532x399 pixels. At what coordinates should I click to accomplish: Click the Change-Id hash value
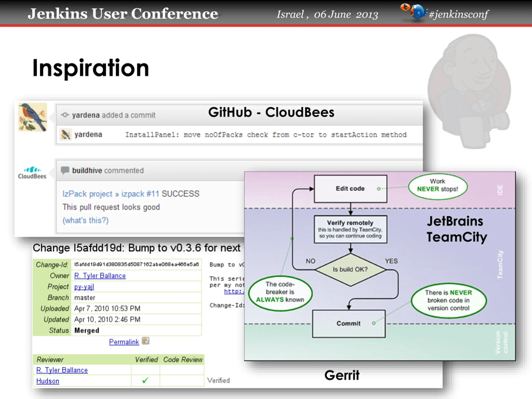click(136, 264)
